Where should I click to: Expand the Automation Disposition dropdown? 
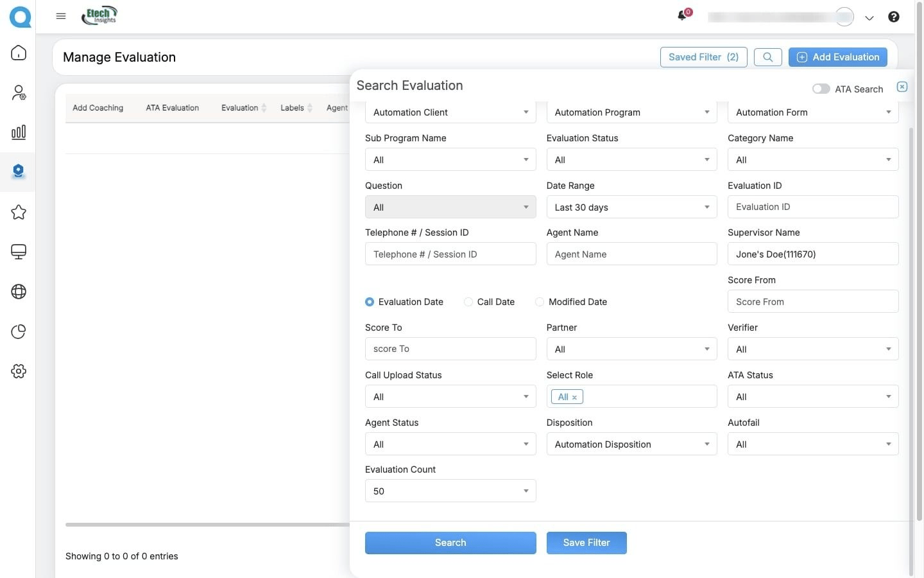[x=631, y=444]
